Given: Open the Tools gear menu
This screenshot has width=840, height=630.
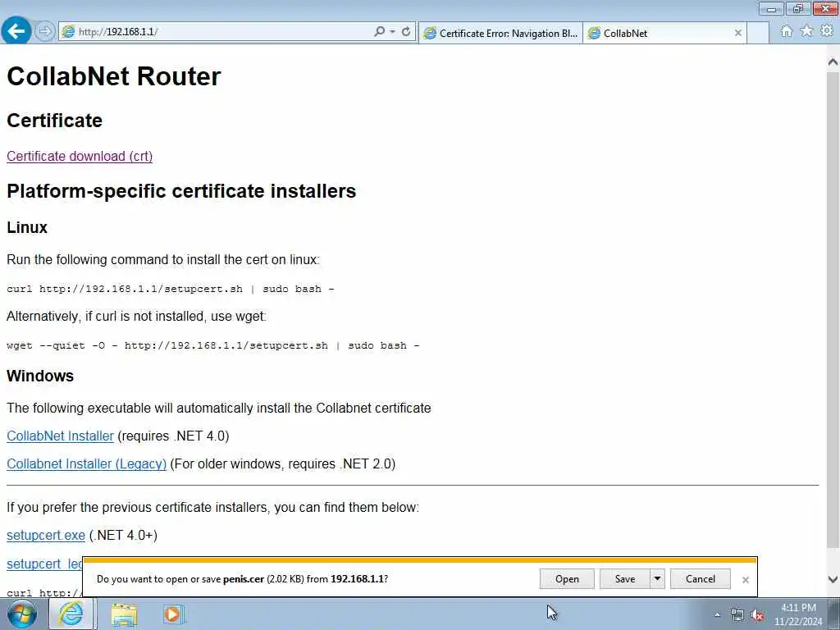Looking at the screenshot, I should point(827,31).
